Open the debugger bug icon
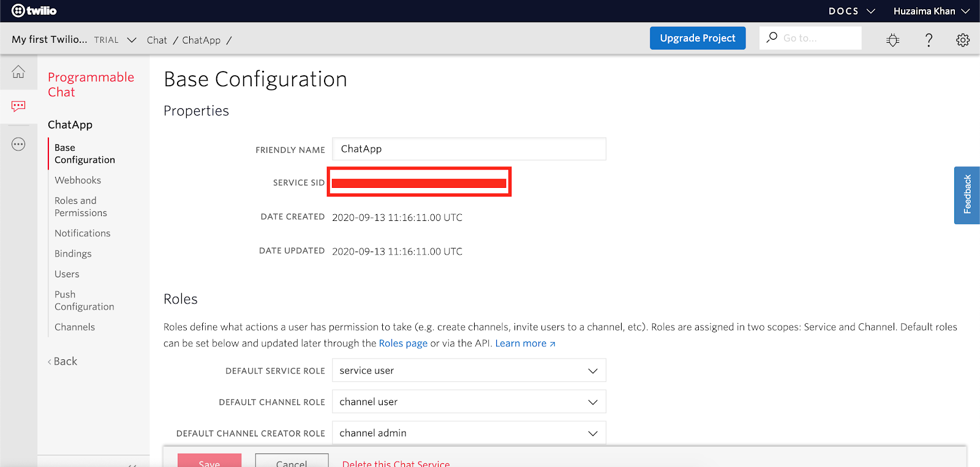This screenshot has height=467, width=980. coord(893,40)
